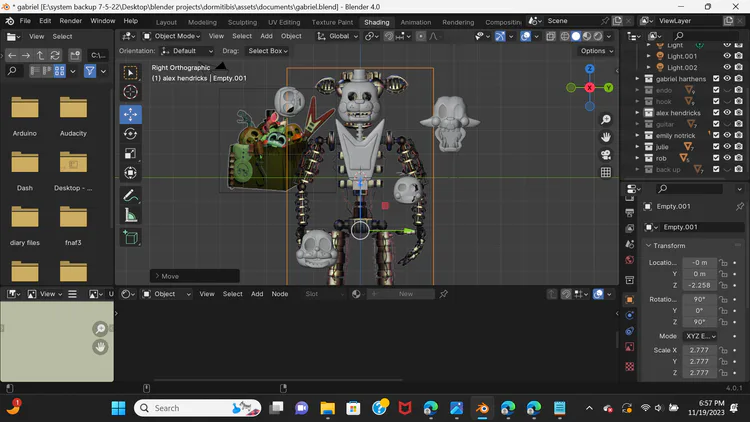Screen dimensions: 750x422
Task: Click the Z axis on navigation gizmo
Action: pos(589,69)
